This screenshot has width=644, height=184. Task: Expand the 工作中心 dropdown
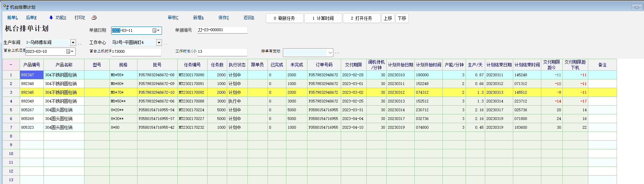pos(159,43)
